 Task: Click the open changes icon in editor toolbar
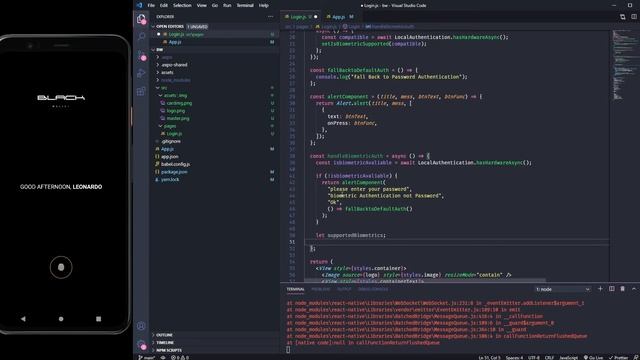(x=622, y=17)
